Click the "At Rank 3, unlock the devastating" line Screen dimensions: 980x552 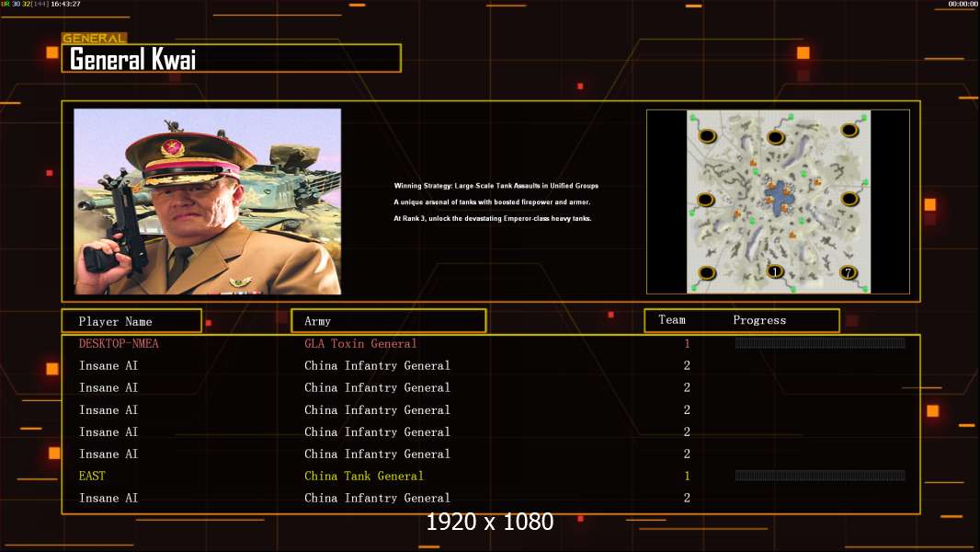(493, 218)
